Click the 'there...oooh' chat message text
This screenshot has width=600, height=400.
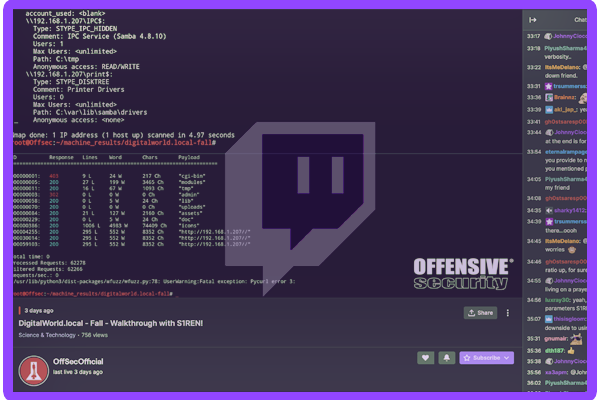point(561,231)
